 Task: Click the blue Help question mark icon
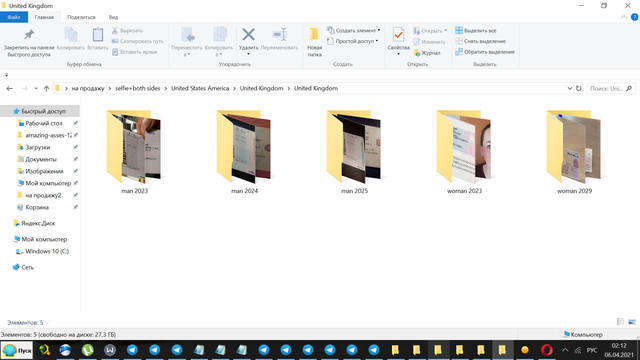(634, 17)
